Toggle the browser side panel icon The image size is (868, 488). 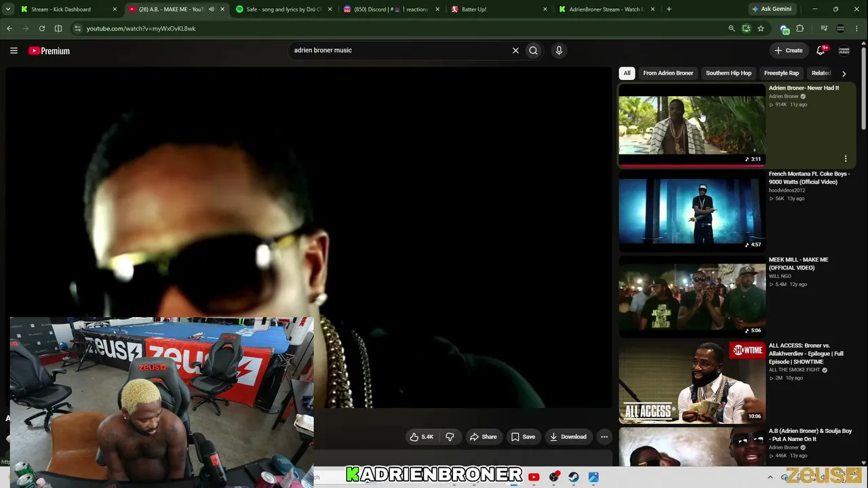[58, 28]
